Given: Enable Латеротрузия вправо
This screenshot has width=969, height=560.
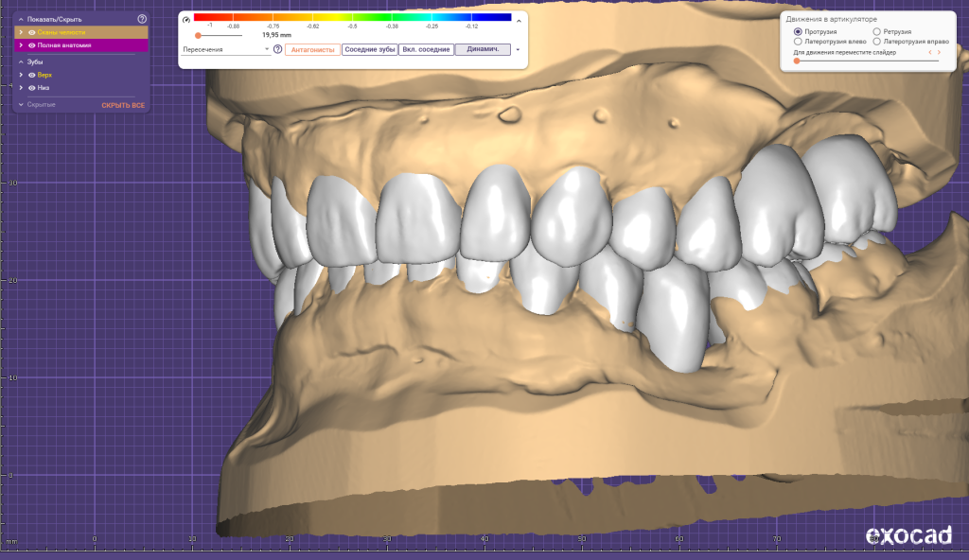Looking at the screenshot, I should [x=877, y=41].
